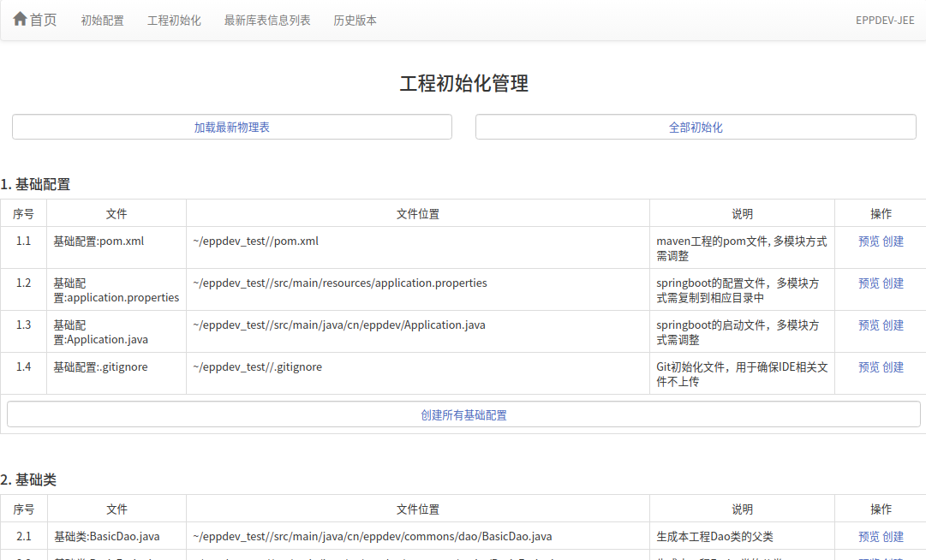Image resolution: width=926 pixels, height=560 pixels.
Task: Create the .gitignore file in row 1.4
Action: (893, 367)
